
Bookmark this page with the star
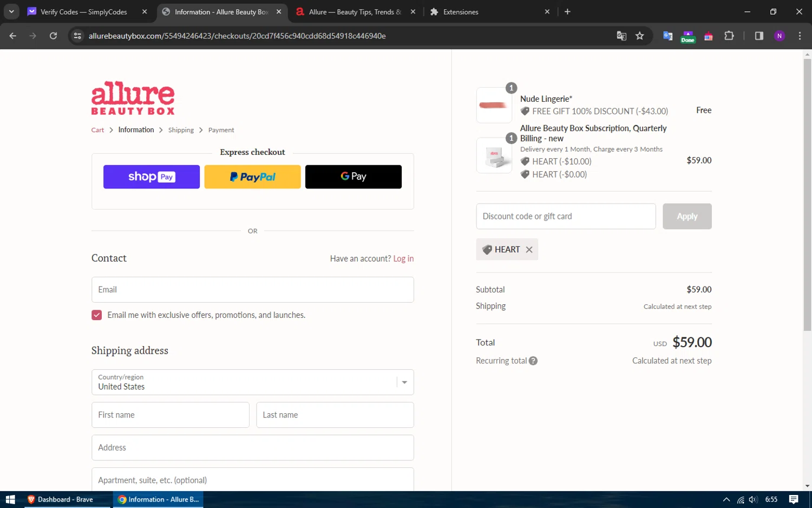tap(640, 36)
